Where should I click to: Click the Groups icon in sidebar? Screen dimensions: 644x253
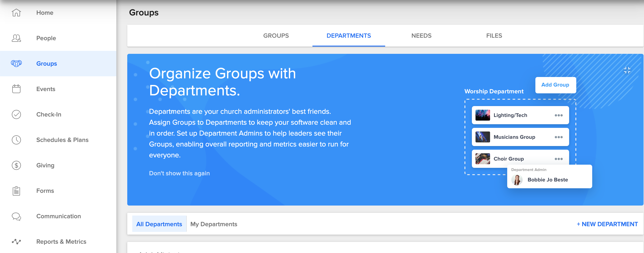[x=16, y=63]
